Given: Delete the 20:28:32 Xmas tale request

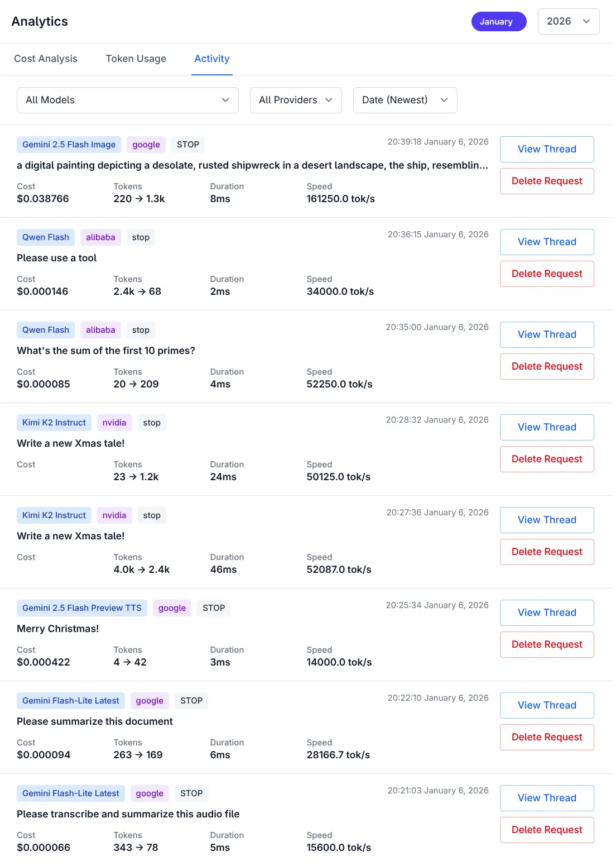Looking at the screenshot, I should pyautogui.click(x=546, y=459).
